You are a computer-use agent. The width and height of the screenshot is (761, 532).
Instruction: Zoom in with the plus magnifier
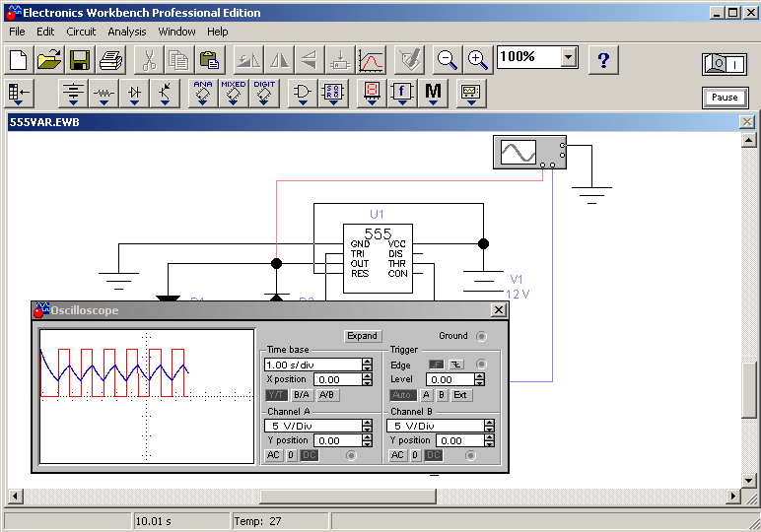tap(478, 60)
